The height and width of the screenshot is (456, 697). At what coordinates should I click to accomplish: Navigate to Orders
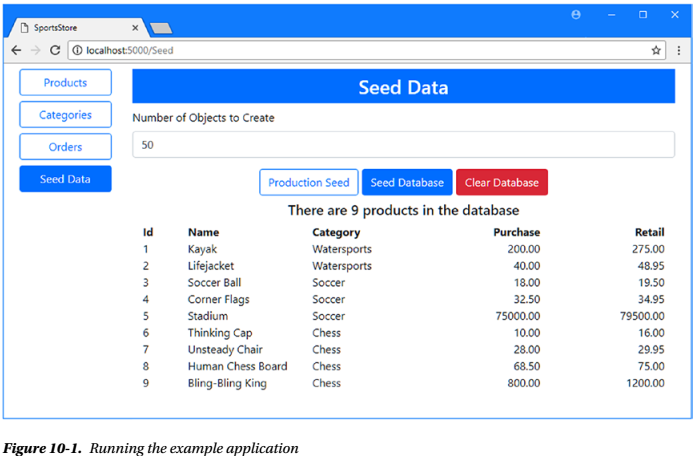(65, 147)
